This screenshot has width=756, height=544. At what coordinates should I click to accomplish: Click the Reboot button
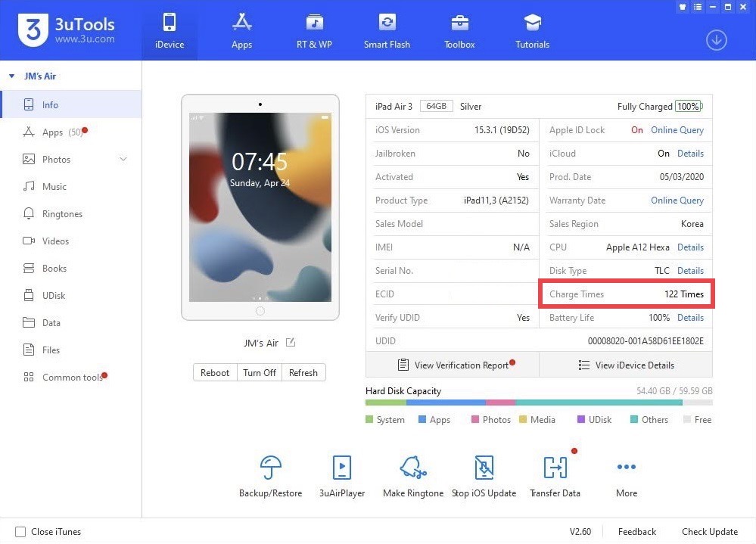[215, 372]
